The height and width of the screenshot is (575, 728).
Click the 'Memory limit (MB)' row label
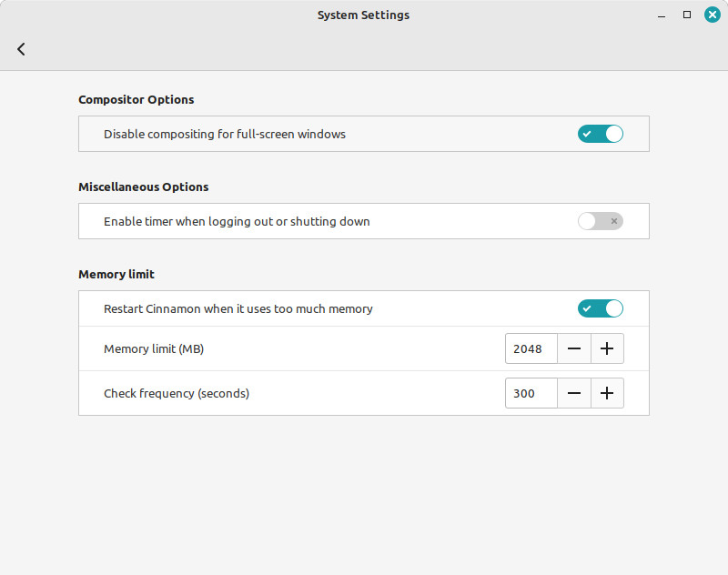(x=153, y=348)
